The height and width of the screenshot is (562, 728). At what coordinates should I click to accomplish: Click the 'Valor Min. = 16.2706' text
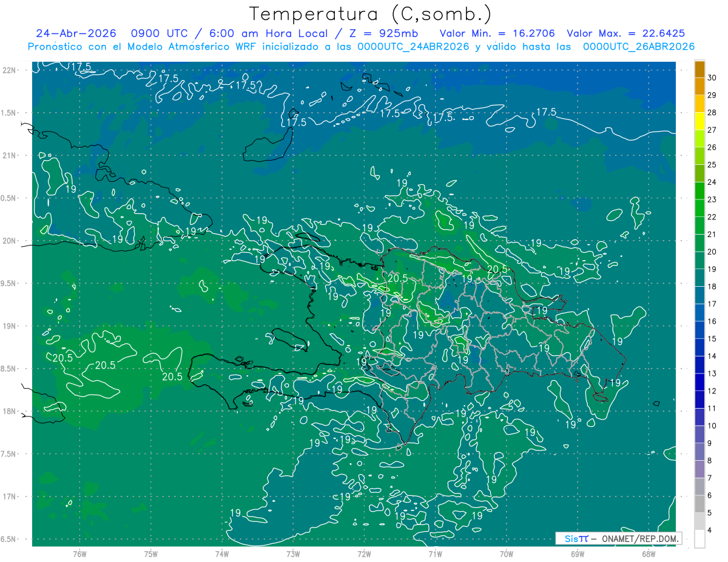497,33
